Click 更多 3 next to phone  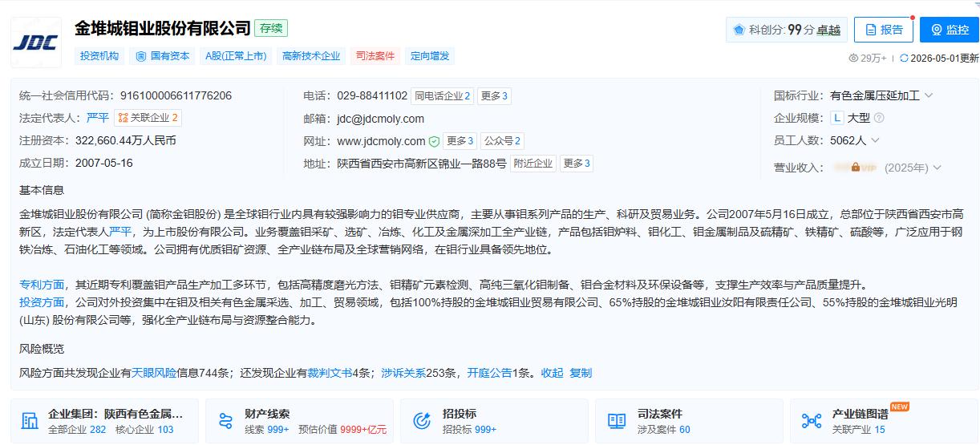click(495, 96)
